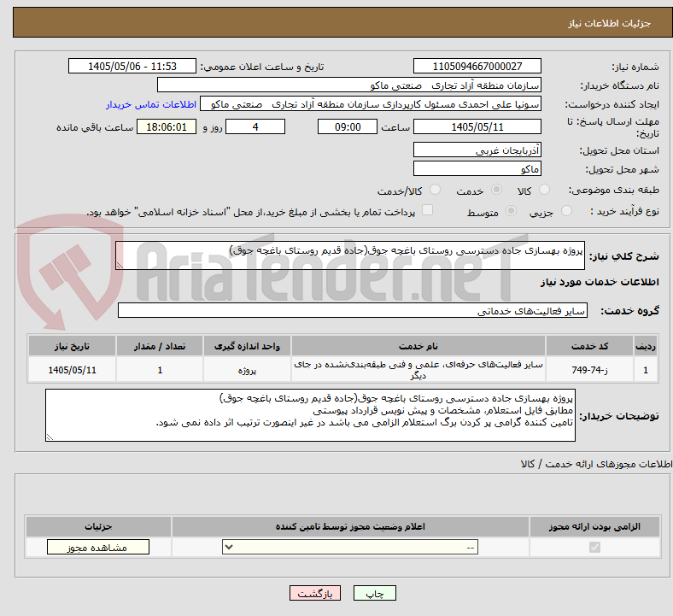Select the خدمت radio button

click(x=496, y=190)
